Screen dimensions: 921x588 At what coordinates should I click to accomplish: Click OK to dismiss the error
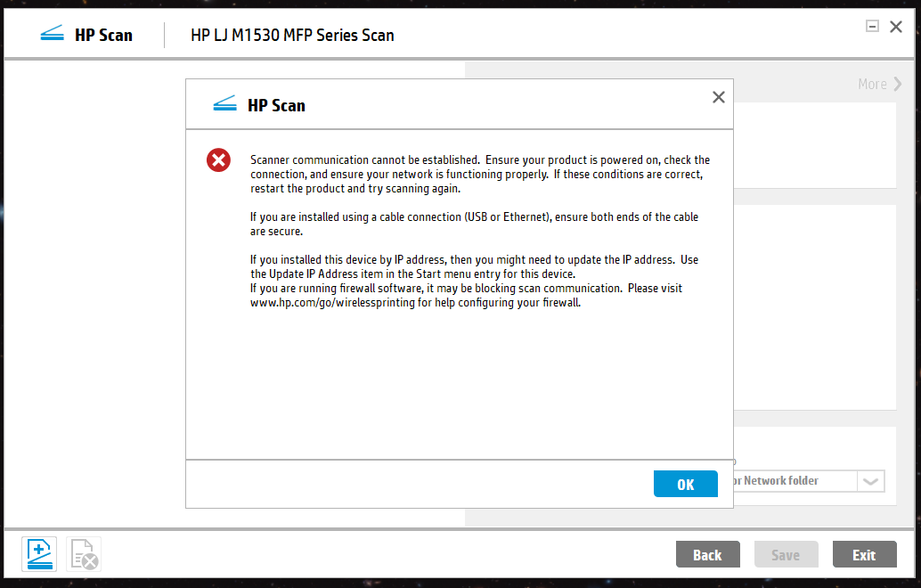coord(685,484)
